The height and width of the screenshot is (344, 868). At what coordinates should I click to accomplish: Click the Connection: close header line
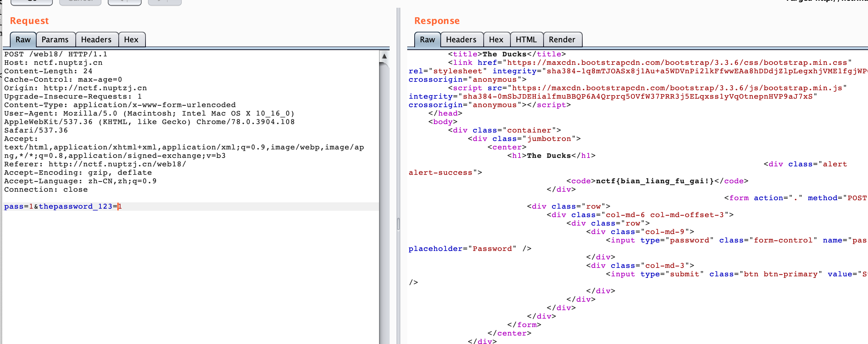point(46,190)
